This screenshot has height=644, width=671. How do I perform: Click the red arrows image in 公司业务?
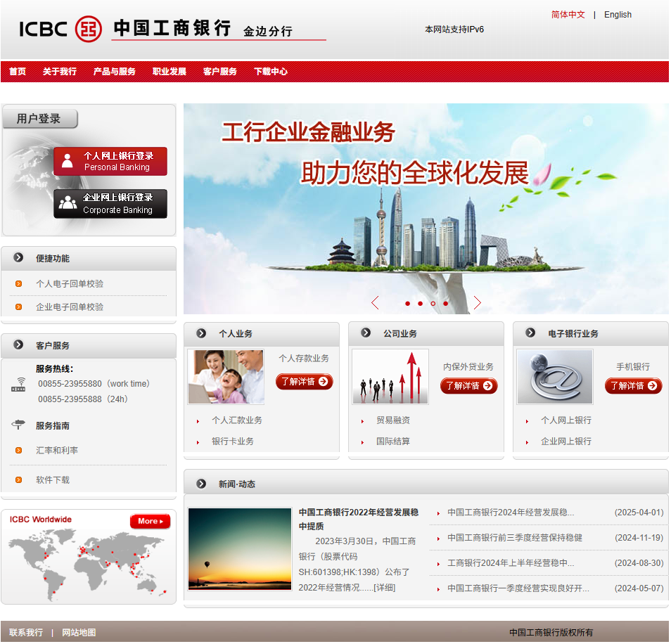point(390,377)
